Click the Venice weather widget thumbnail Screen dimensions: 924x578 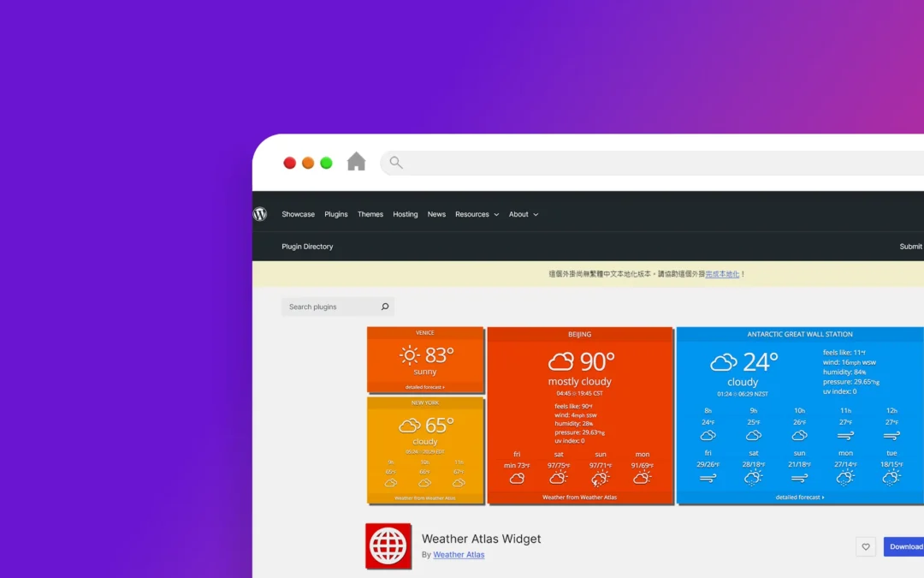click(x=425, y=360)
